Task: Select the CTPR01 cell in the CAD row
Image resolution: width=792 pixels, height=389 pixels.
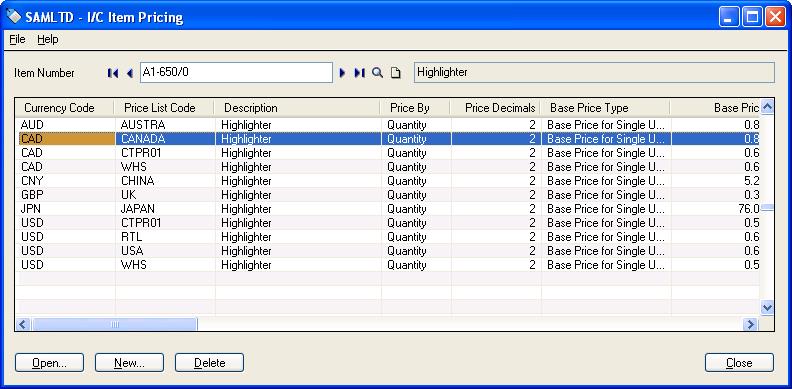Action: [166, 153]
